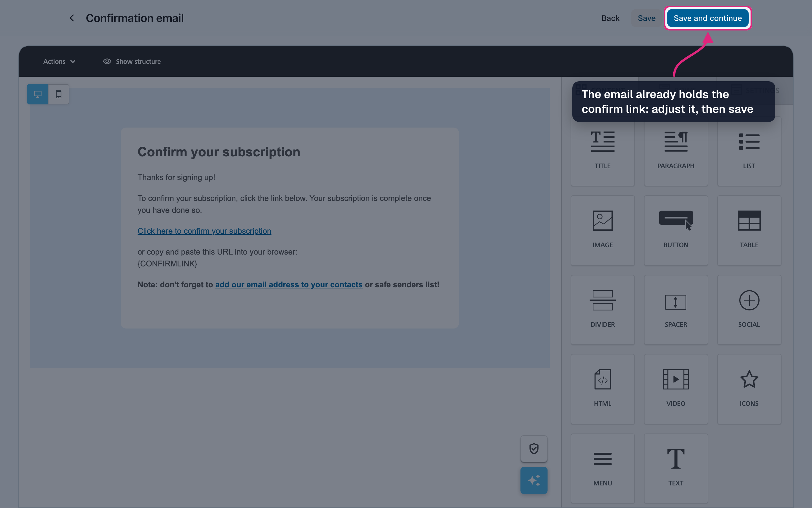
Task: Select the Spacer content block
Action: (x=676, y=310)
